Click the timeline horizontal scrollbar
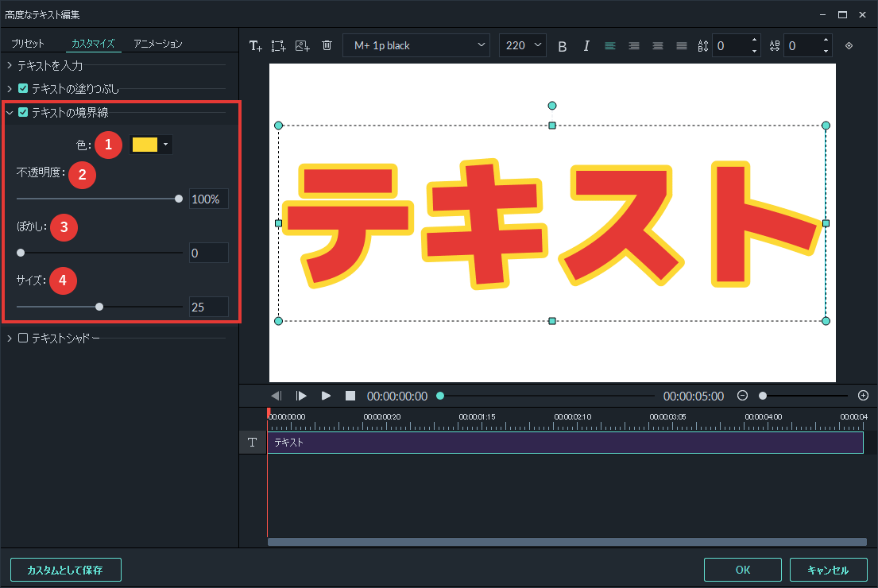Screen dimensions: 878x588 tap(567, 542)
